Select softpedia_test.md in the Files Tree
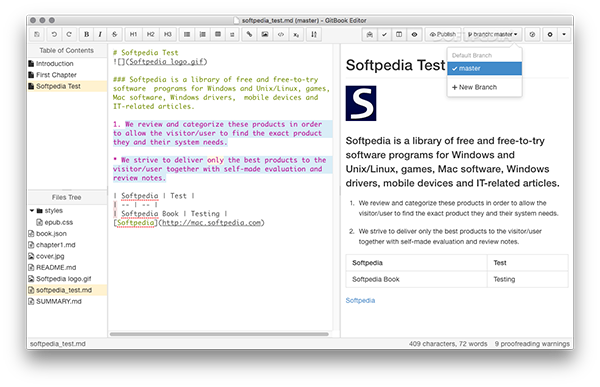This screenshot has width=600, height=387. (67, 290)
